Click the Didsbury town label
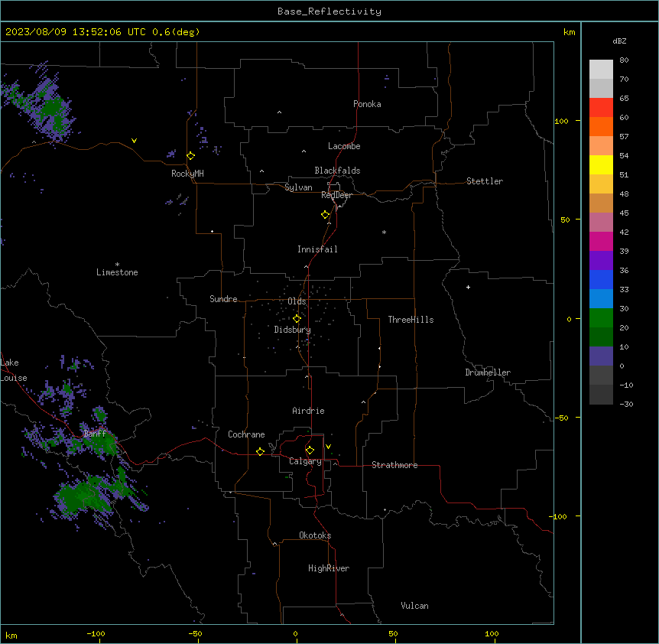The image size is (659, 644). (x=293, y=330)
